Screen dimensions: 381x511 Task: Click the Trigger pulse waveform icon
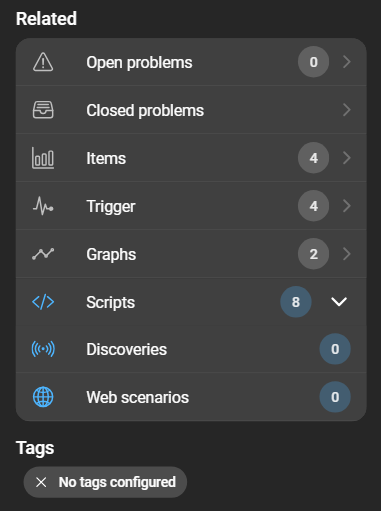(x=43, y=206)
